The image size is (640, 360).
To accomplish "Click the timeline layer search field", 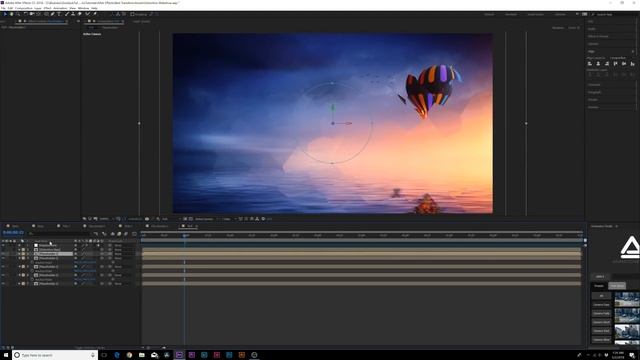I will pos(59,233).
